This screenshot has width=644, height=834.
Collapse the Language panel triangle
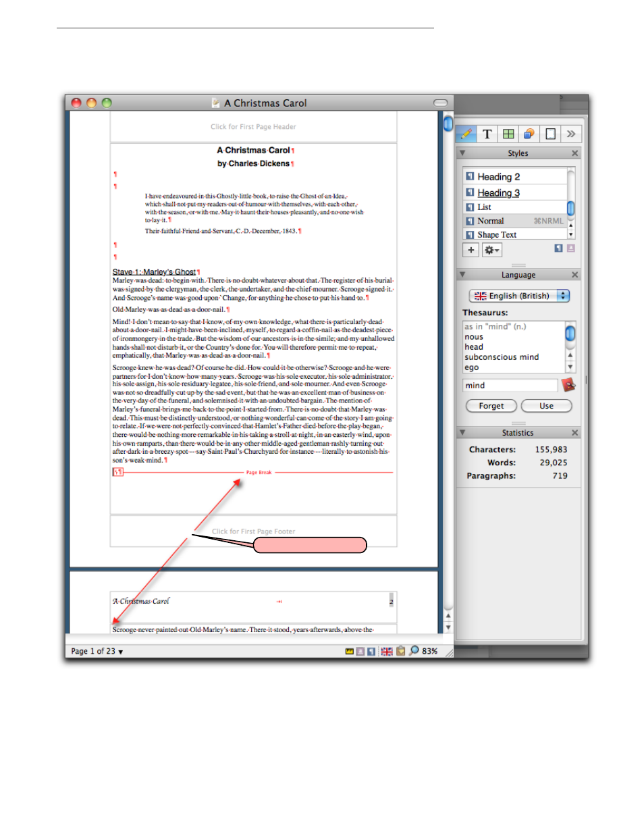point(462,275)
